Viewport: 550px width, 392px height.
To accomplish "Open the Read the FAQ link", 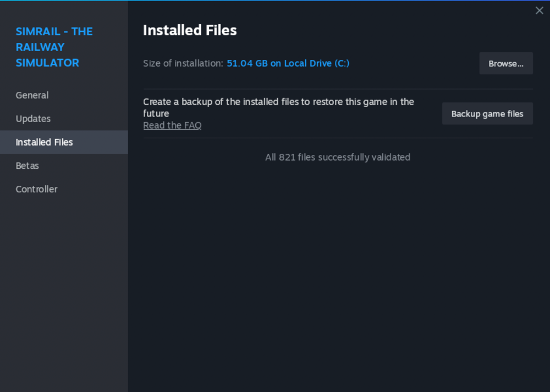I will pyautogui.click(x=172, y=125).
